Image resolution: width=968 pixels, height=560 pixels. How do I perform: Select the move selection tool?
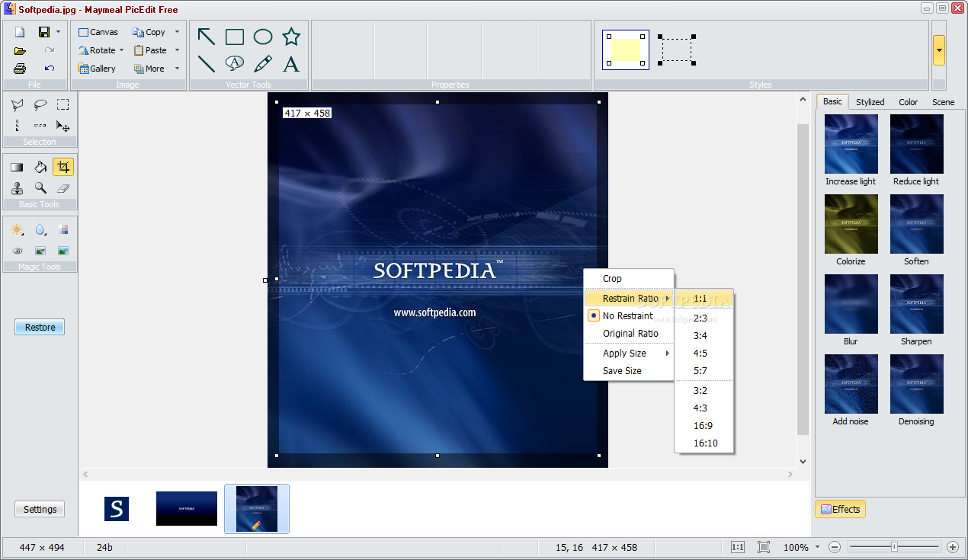pos(63,126)
